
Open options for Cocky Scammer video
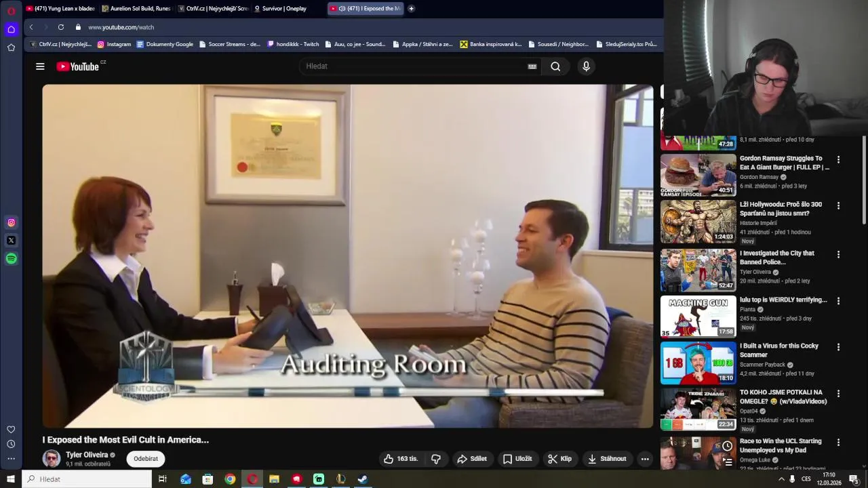pos(838,347)
